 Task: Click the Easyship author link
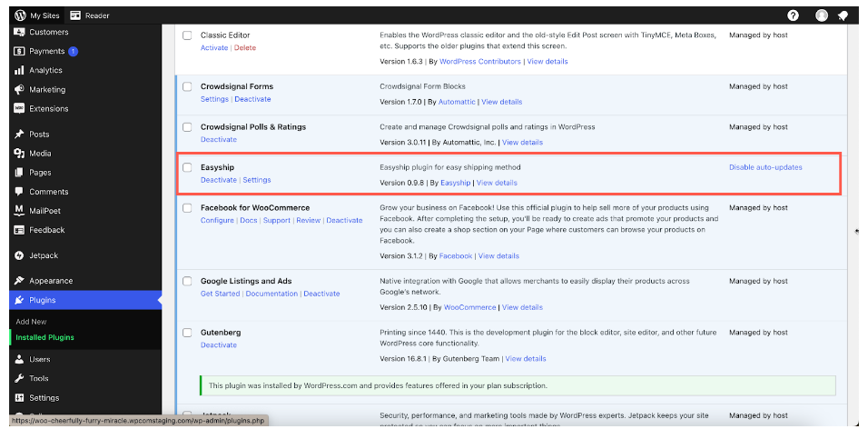click(456, 183)
